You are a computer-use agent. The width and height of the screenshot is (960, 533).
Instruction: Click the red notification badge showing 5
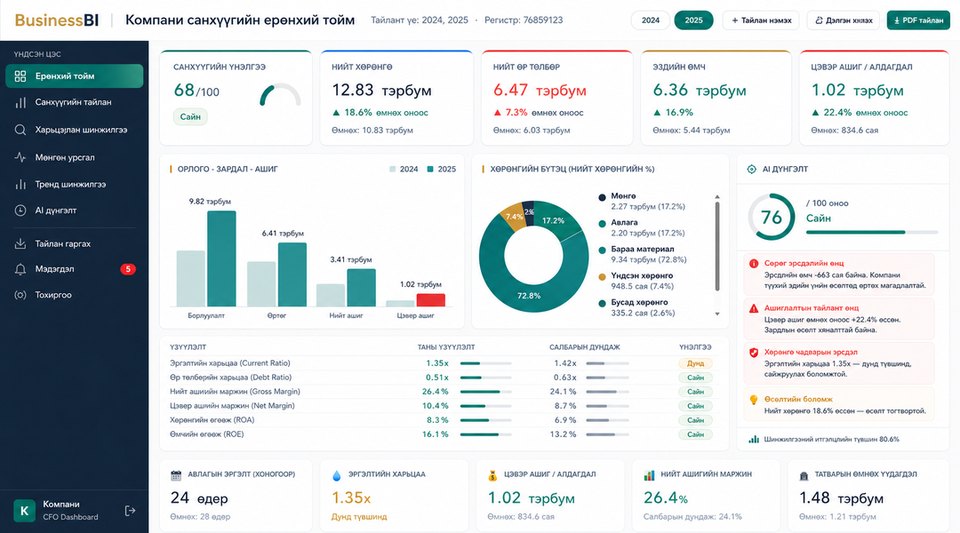(127, 269)
